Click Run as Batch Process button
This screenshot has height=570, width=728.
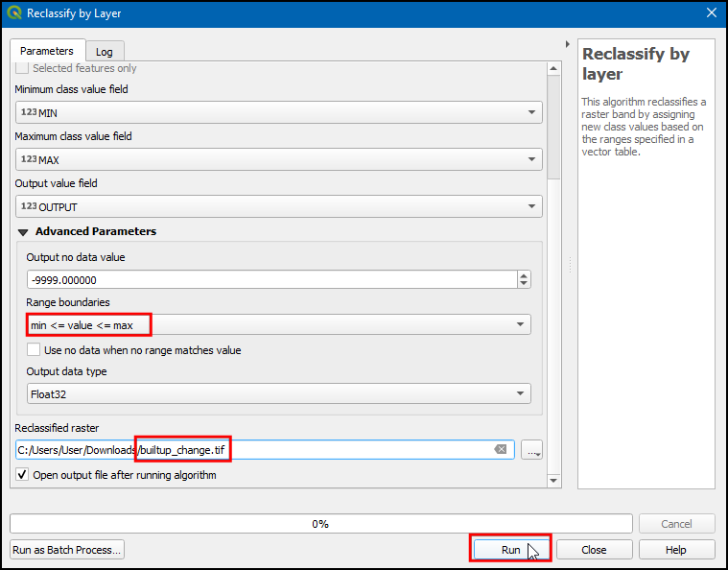tap(67, 550)
